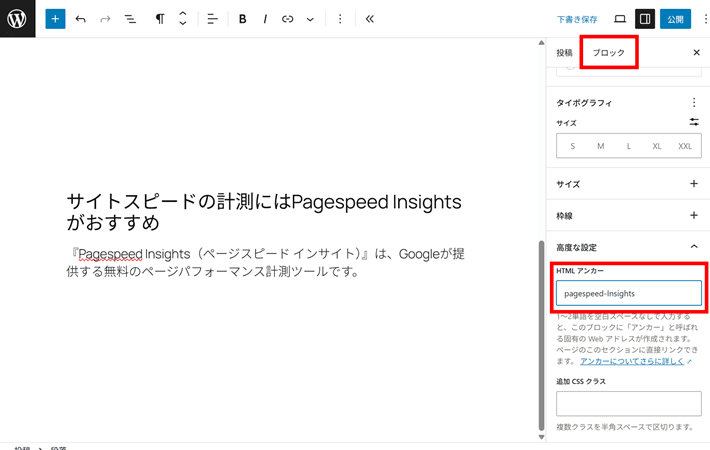
Task: Select font size S
Action: (x=573, y=146)
